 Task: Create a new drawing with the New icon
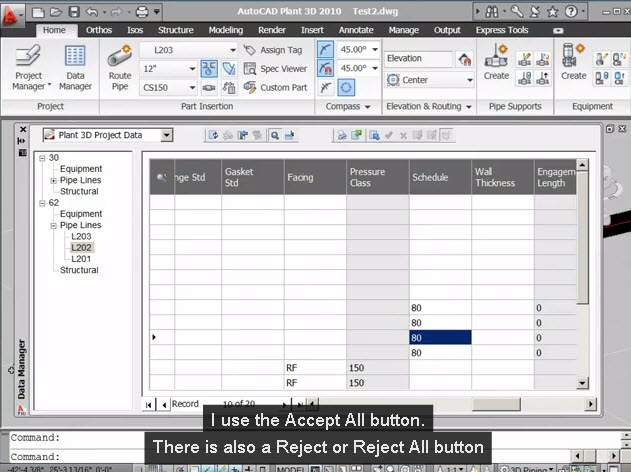tap(38, 12)
